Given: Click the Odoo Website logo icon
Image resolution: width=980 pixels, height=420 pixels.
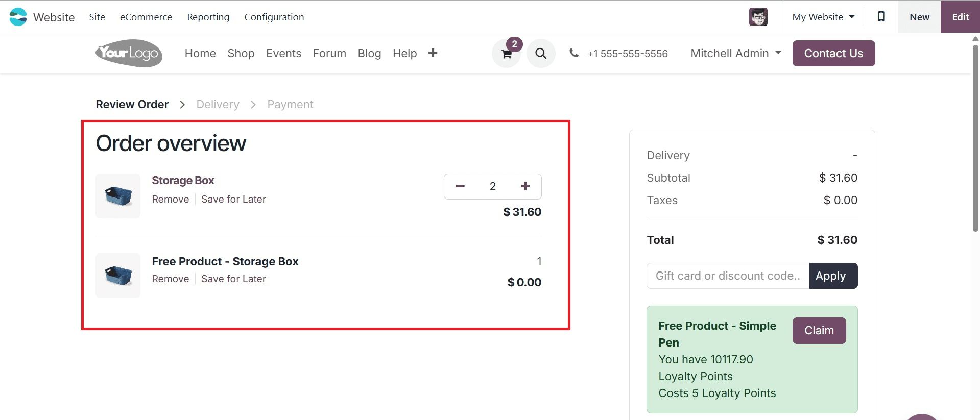Looking at the screenshot, I should tap(18, 16).
